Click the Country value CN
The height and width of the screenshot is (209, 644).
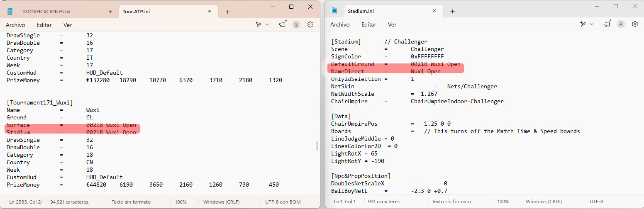click(x=90, y=162)
